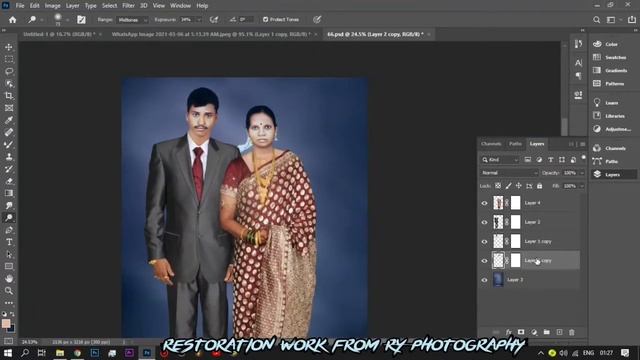
Task: Select the Lasso tool
Action: [x=9, y=71]
